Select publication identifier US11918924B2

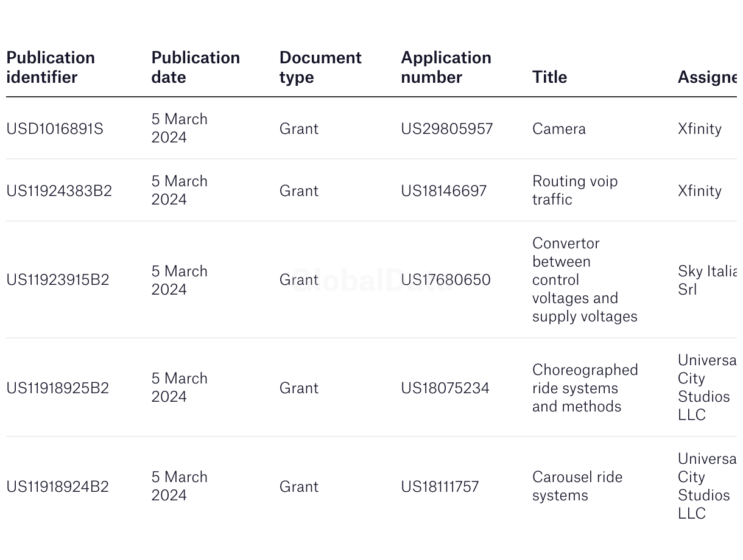58,486
